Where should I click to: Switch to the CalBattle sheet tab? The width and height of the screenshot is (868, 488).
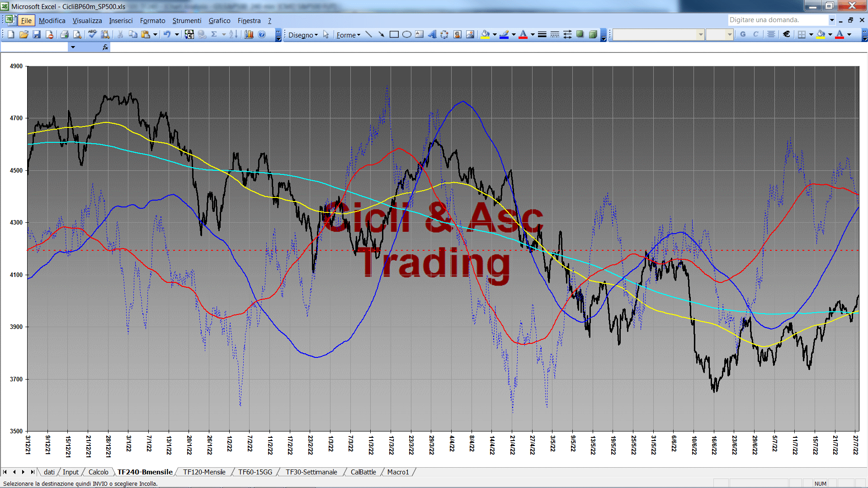363,472
